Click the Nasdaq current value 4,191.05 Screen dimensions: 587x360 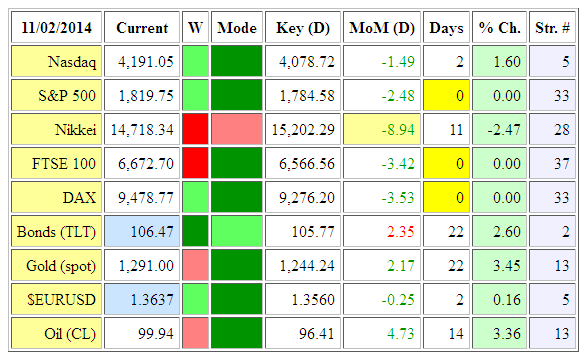click(142, 61)
